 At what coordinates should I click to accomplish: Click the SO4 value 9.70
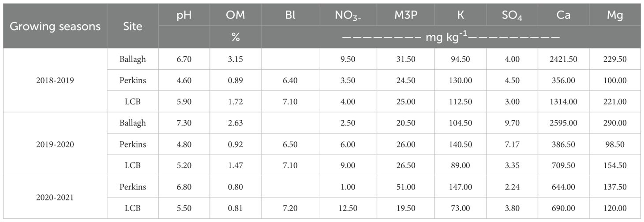512,123
